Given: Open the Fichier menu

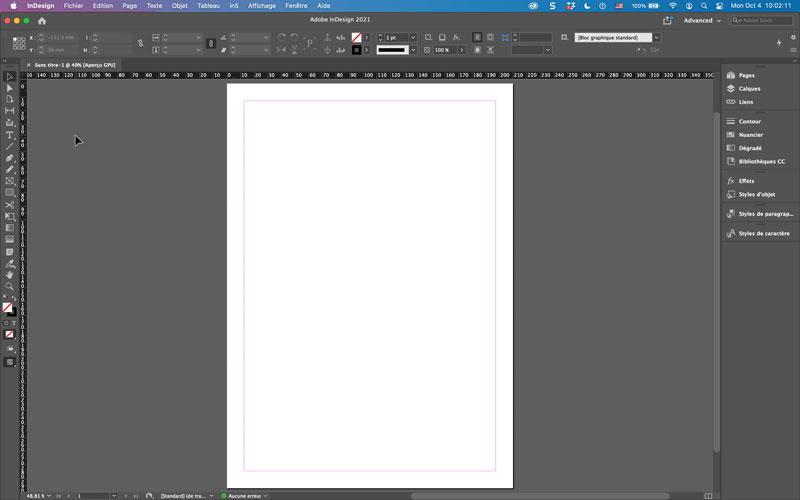Looking at the screenshot, I should click(73, 6).
